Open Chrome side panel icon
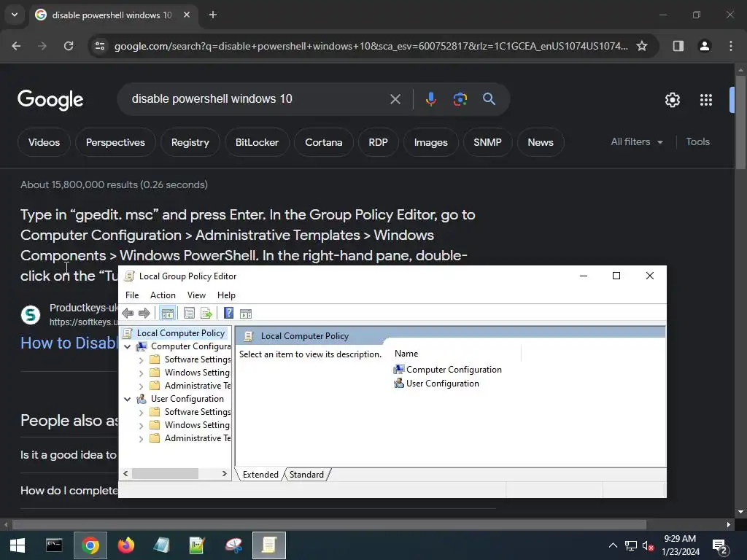The width and height of the screenshot is (747, 560). coord(678,46)
